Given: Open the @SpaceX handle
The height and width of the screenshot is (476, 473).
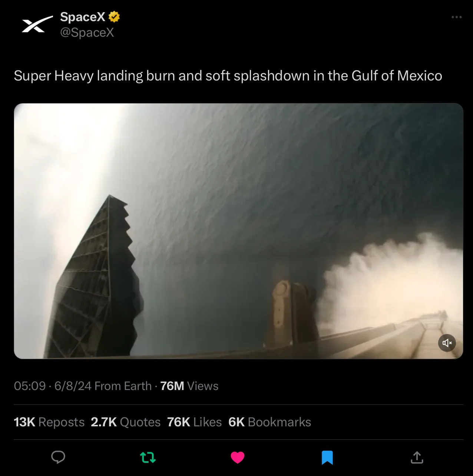Looking at the screenshot, I should pos(87,33).
